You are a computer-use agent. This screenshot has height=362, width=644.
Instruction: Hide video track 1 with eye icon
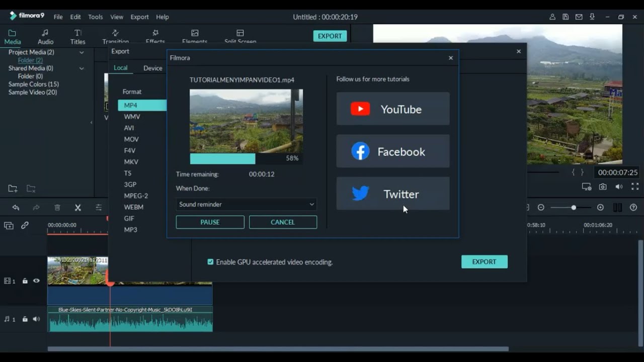36,281
